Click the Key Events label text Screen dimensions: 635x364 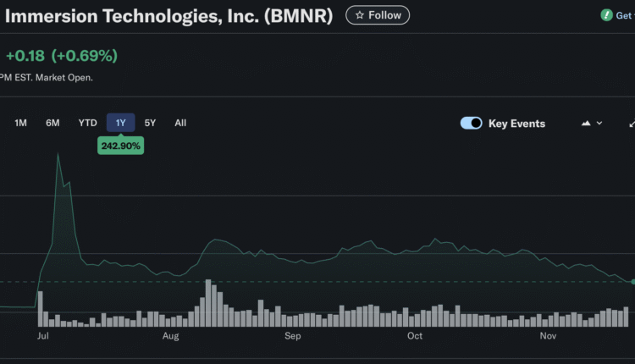516,124
